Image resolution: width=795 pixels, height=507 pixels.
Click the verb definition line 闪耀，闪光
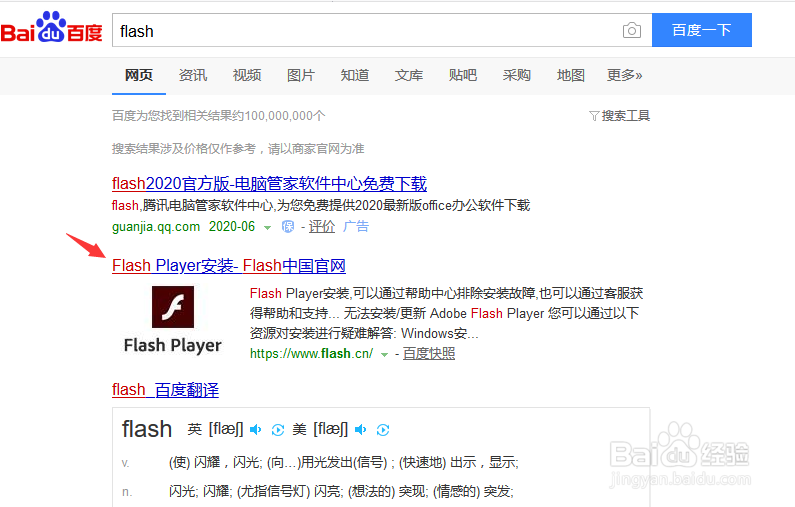coord(343,462)
